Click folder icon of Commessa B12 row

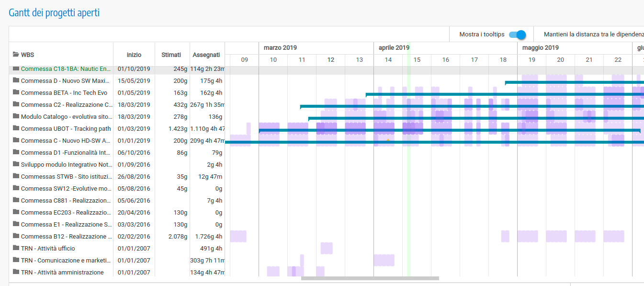click(x=16, y=236)
